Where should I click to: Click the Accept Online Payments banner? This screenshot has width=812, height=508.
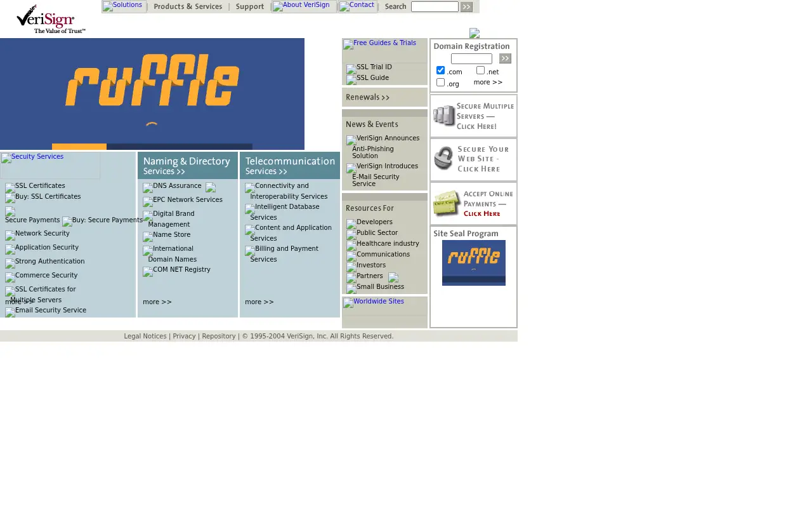(473, 203)
